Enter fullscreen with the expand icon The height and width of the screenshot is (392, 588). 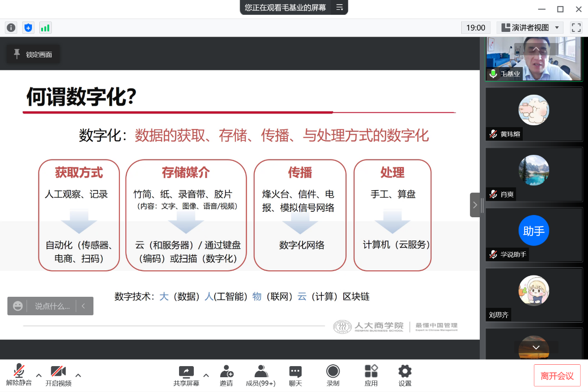(576, 27)
